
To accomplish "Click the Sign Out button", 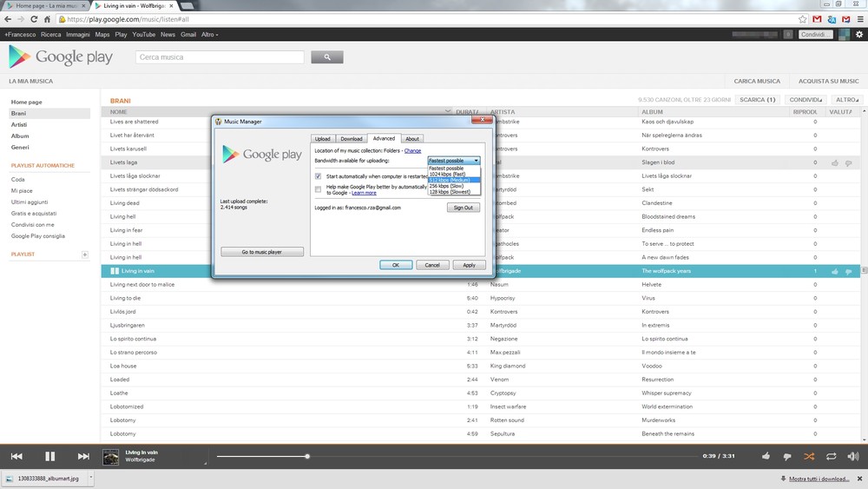I will coord(464,208).
